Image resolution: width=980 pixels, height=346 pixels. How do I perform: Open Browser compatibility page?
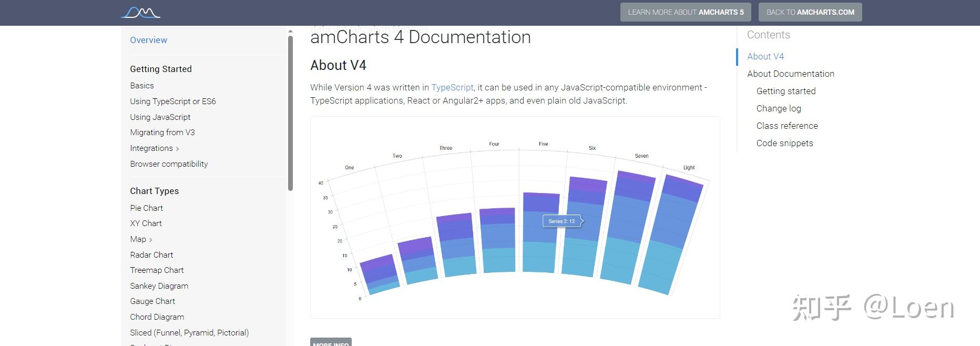point(169,164)
